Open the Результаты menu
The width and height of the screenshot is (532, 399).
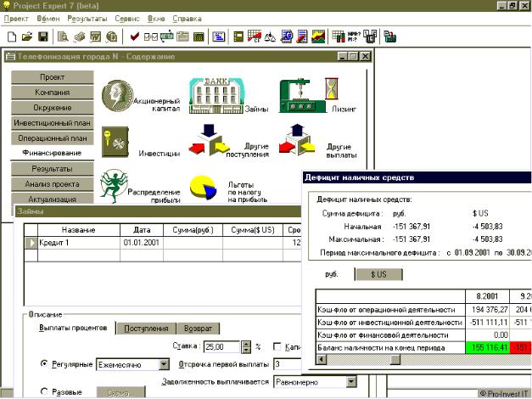pos(87,19)
